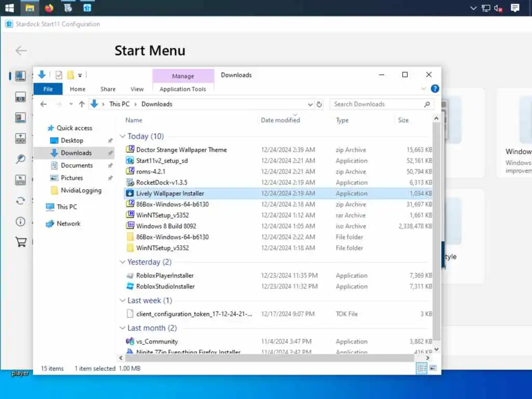
Task: Click the Start11 taskbar icon
Action: coord(87,8)
